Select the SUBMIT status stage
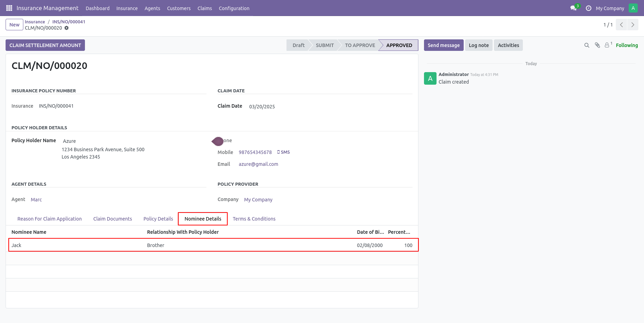This screenshot has height=323, width=644. click(x=325, y=45)
